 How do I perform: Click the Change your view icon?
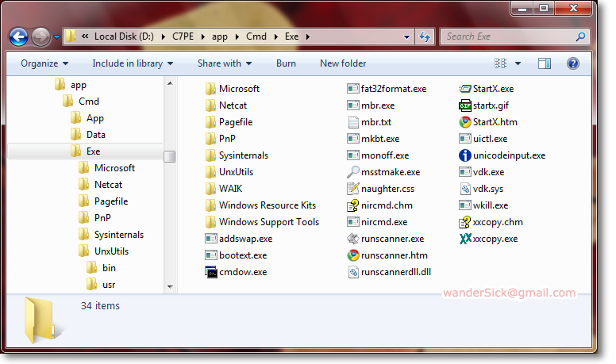(x=500, y=63)
